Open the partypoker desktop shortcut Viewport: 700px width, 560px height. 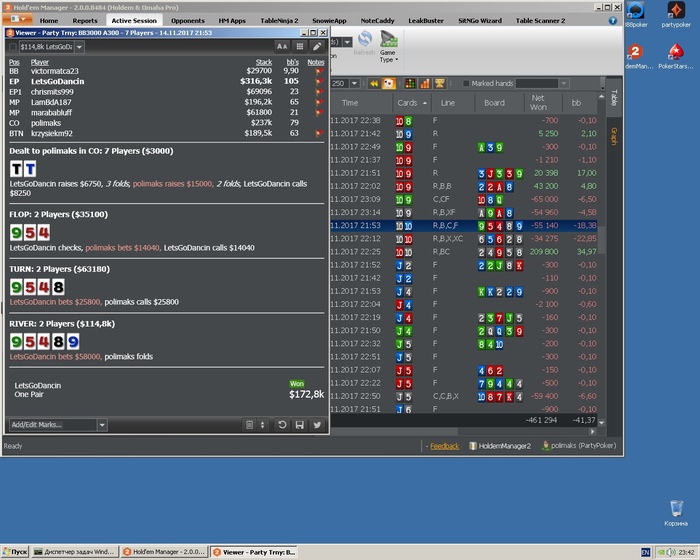tap(676, 15)
